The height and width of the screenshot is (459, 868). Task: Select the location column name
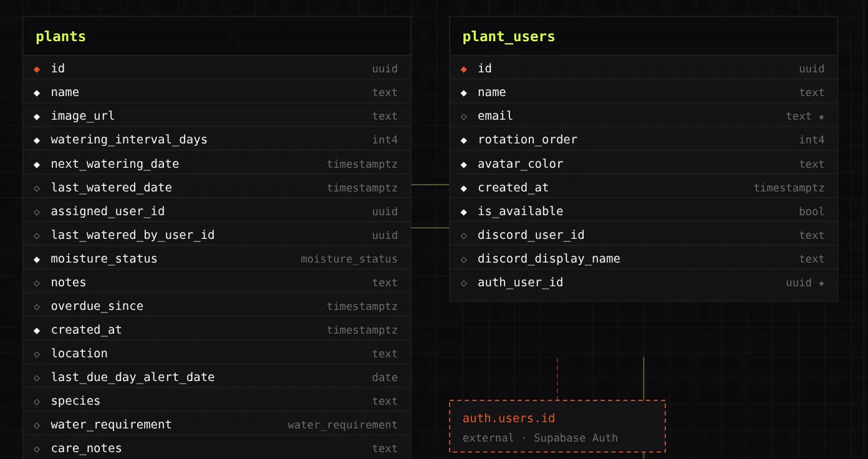click(x=79, y=354)
